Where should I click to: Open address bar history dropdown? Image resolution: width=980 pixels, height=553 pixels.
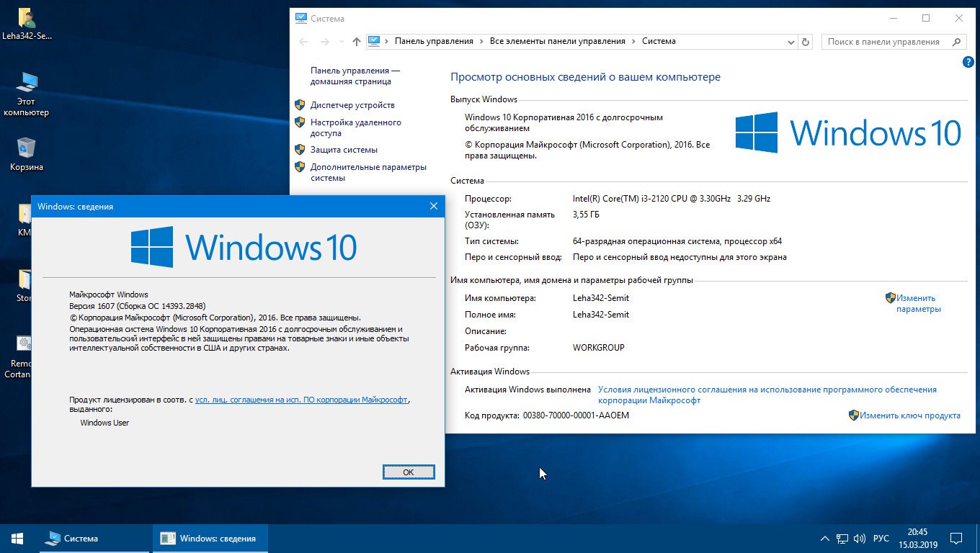(791, 42)
